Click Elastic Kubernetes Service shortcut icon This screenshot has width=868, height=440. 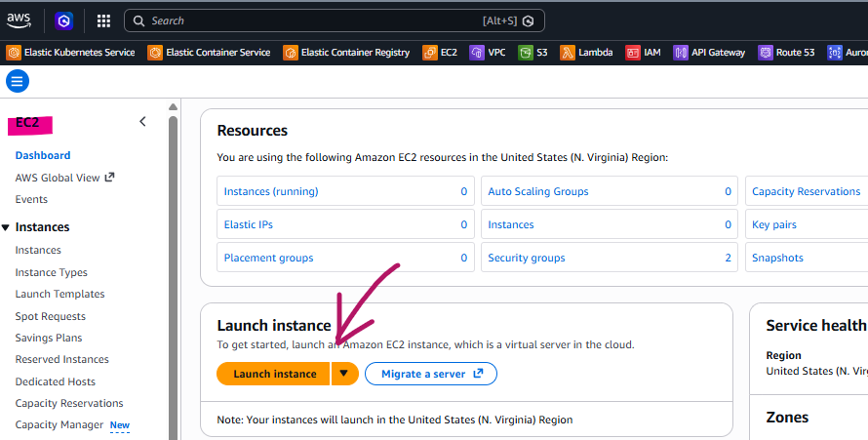14,53
